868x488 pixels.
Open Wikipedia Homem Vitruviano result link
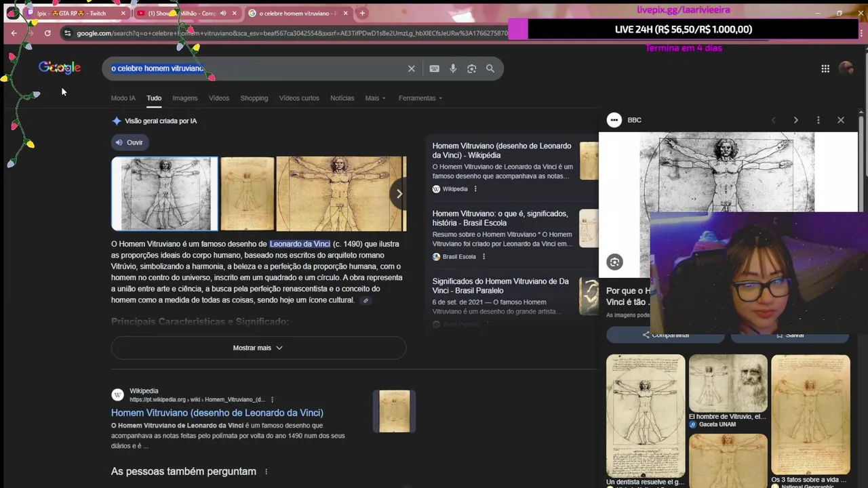point(217,413)
